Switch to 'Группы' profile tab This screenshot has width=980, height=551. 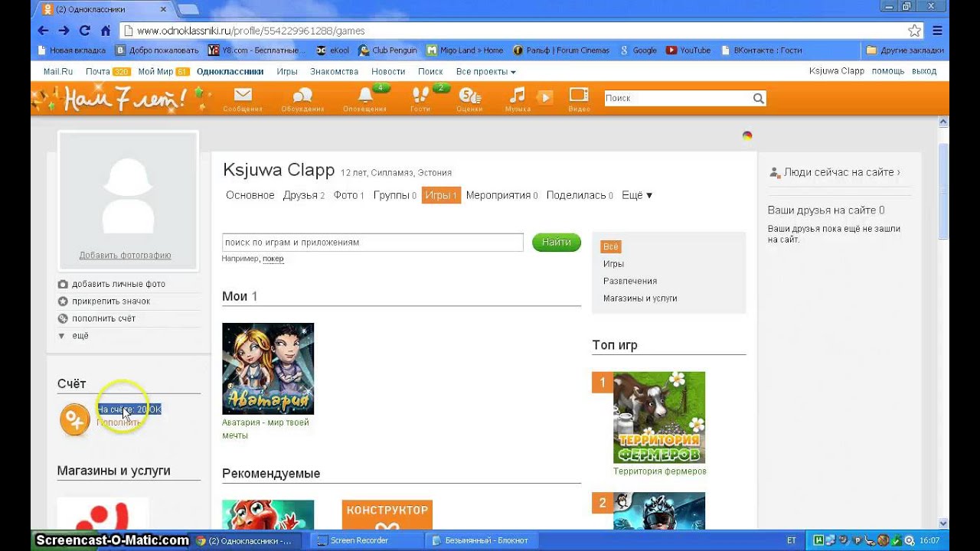[394, 195]
